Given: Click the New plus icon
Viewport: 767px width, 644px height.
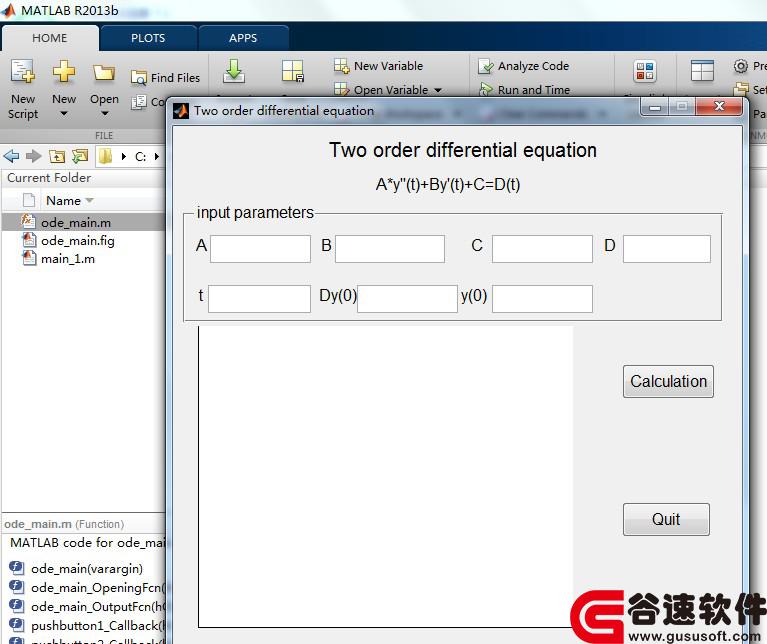Looking at the screenshot, I should [64, 71].
